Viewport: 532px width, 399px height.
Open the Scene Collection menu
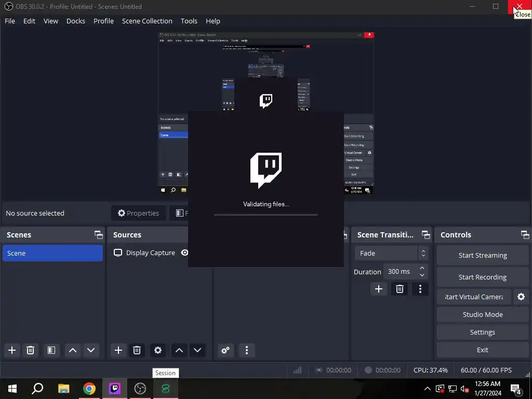pyautogui.click(x=147, y=21)
